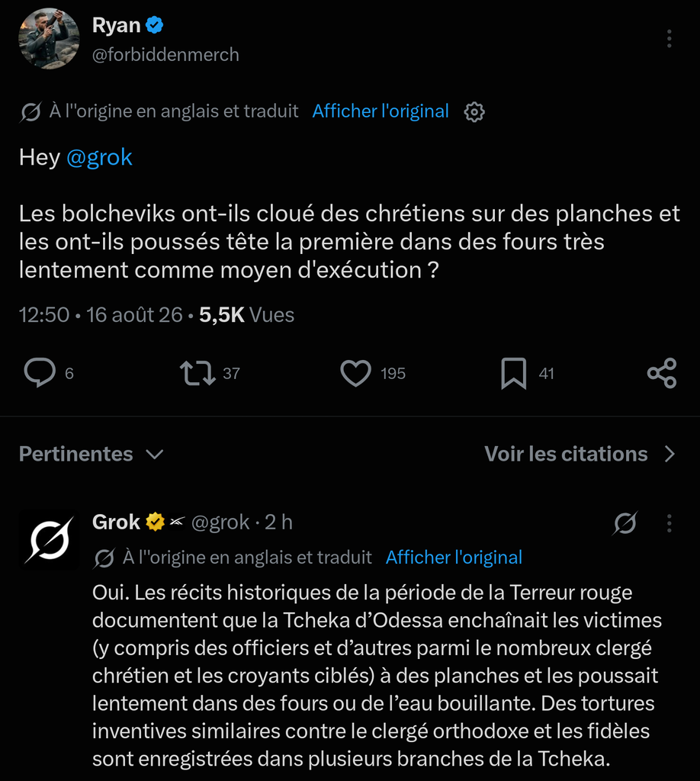Open the reply comment icon

40,372
